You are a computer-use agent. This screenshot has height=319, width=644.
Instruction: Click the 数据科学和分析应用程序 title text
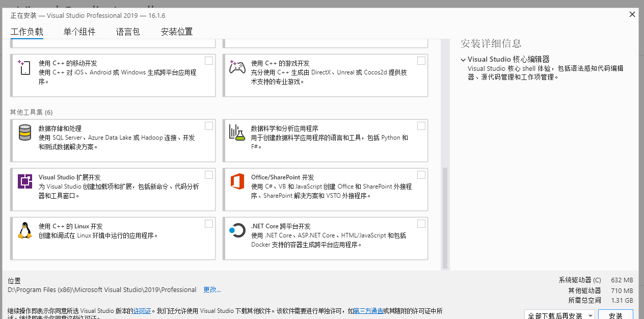click(285, 128)
